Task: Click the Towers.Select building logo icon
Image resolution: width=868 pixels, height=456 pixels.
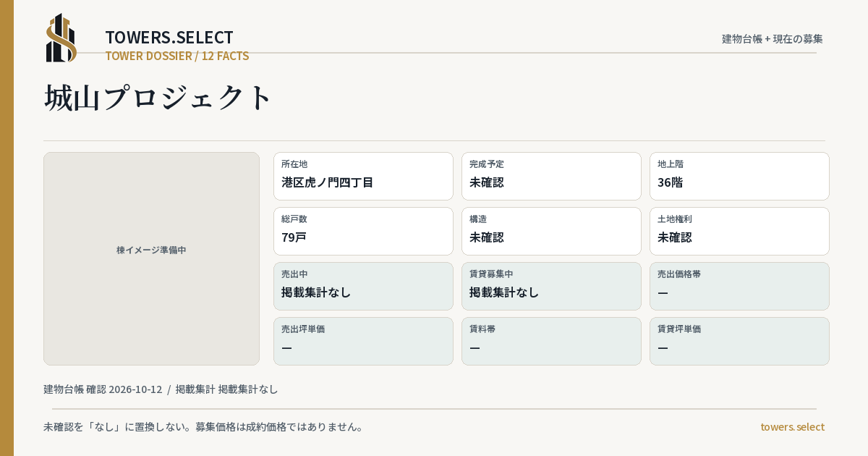Action: point(61,38)
